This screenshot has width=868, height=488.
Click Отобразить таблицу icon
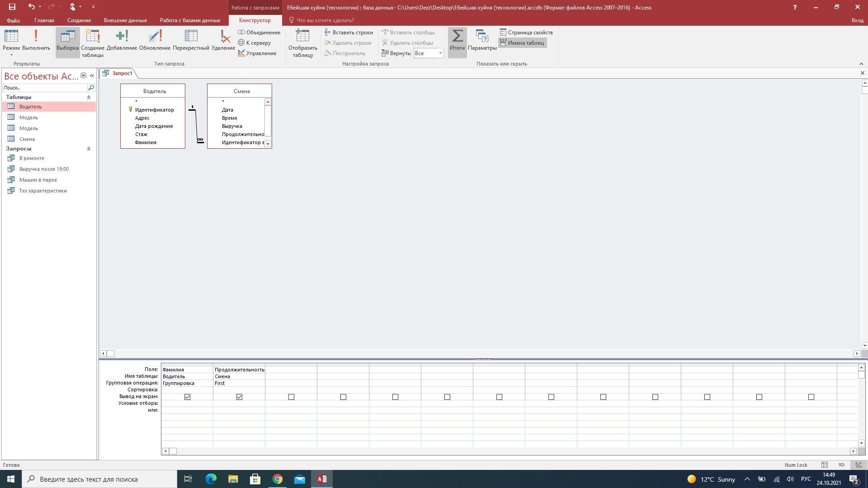pos(302,42)
